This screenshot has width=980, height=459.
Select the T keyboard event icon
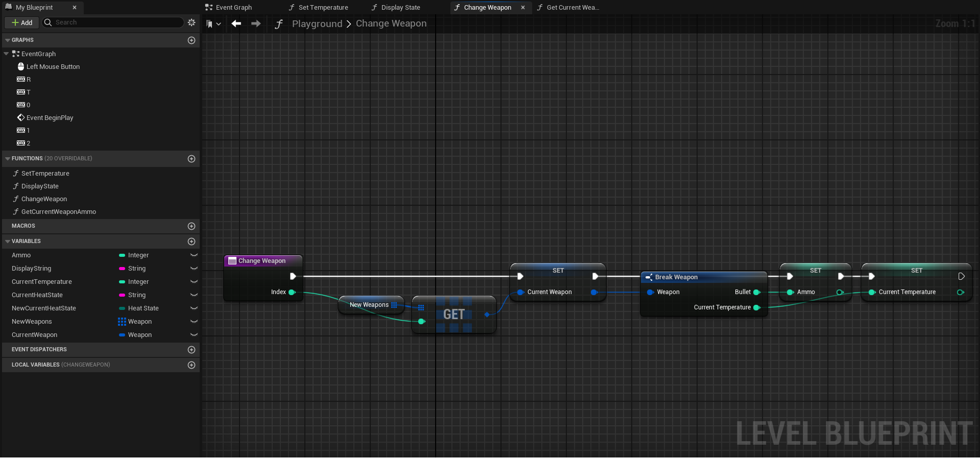[21, 92]
